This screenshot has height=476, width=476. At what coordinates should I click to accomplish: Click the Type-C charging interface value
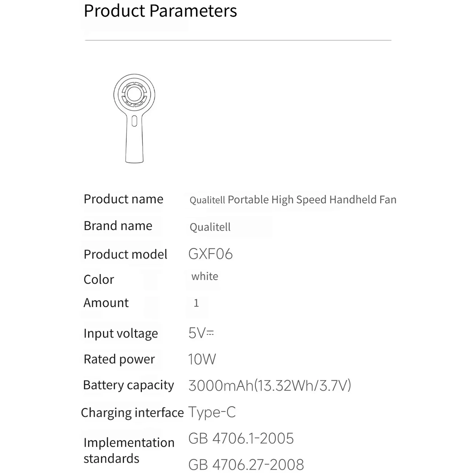(x=212, y=412)
